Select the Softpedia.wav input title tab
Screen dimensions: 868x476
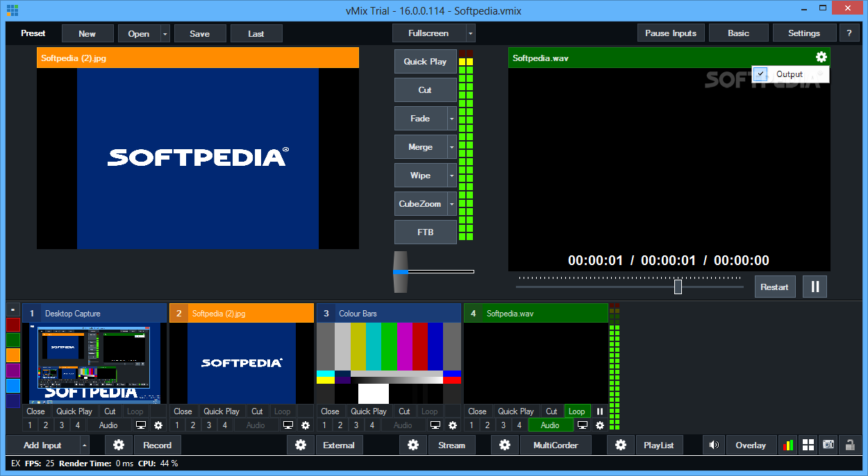[x=536, y=314]
